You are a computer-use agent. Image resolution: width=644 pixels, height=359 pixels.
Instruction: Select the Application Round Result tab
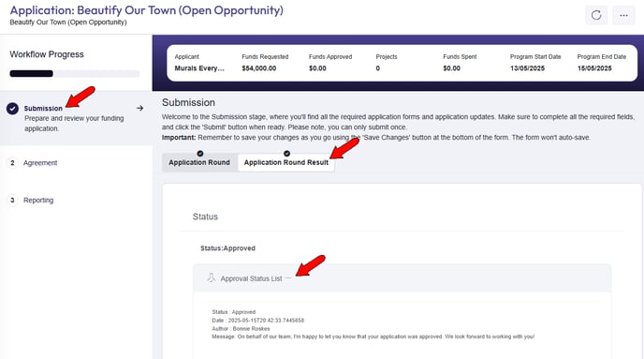pos(286,162)
